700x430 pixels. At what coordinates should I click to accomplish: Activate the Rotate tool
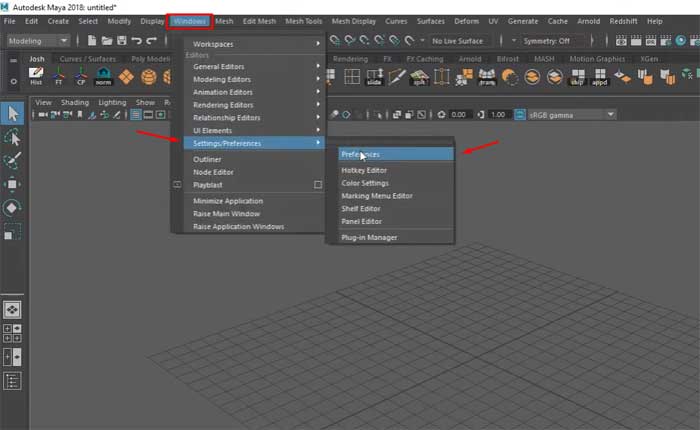tap(13, 208)
